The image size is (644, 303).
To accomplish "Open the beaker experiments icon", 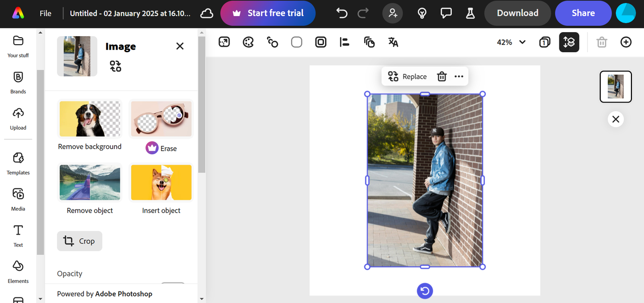I will coord(470,14).
